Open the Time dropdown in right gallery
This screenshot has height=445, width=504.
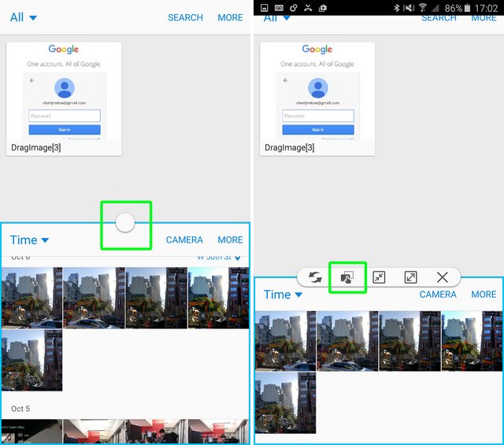(x=283, y=295)
